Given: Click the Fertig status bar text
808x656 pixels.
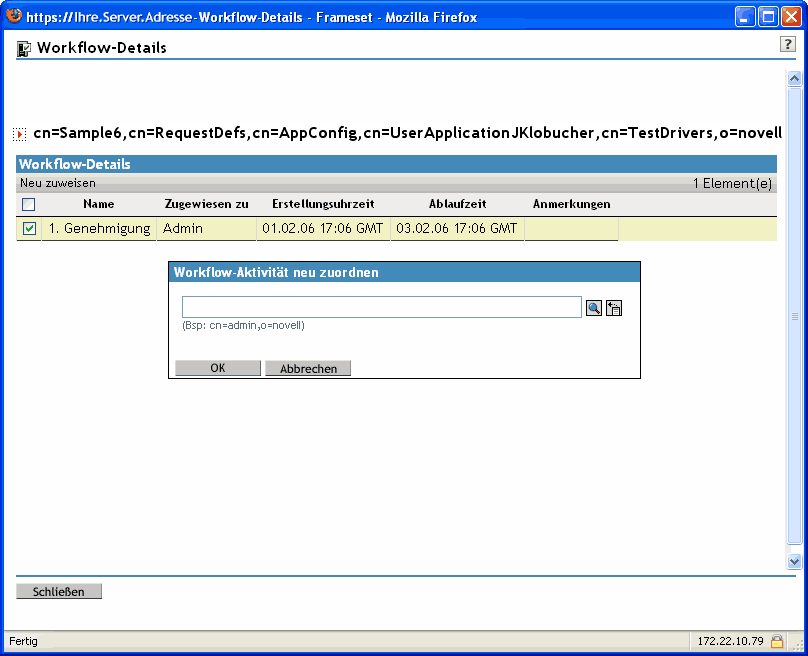Looking at the screenshot, I should [24, 641].
